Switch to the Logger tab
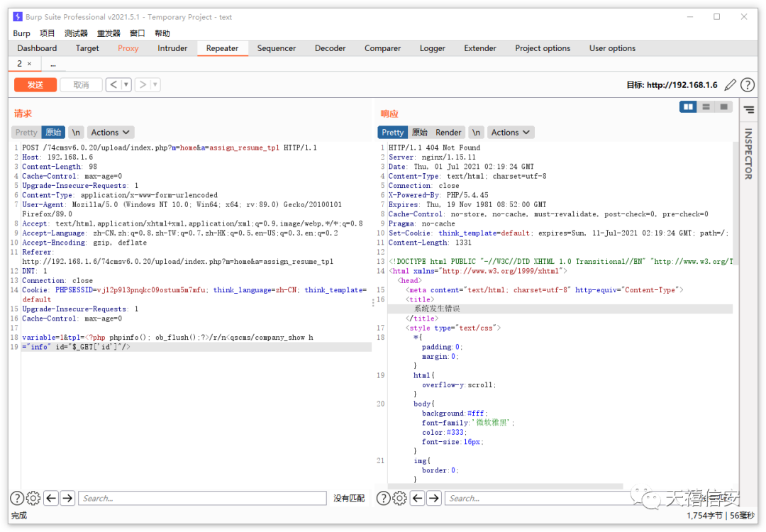766x532 pixels. coord(433,48)
